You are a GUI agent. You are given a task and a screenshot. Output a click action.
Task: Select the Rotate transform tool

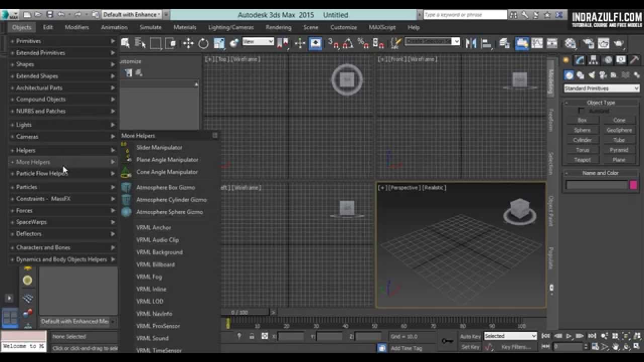point(203,44)
